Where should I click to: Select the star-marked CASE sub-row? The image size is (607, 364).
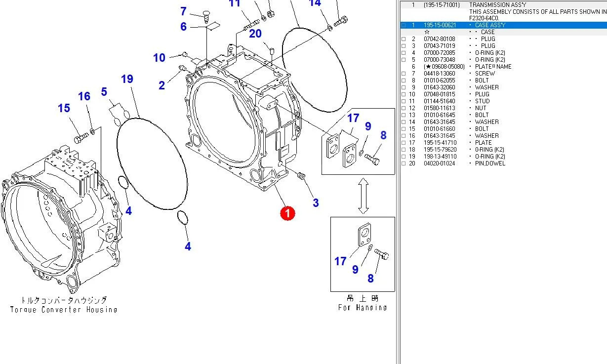(x=503, y=32)
